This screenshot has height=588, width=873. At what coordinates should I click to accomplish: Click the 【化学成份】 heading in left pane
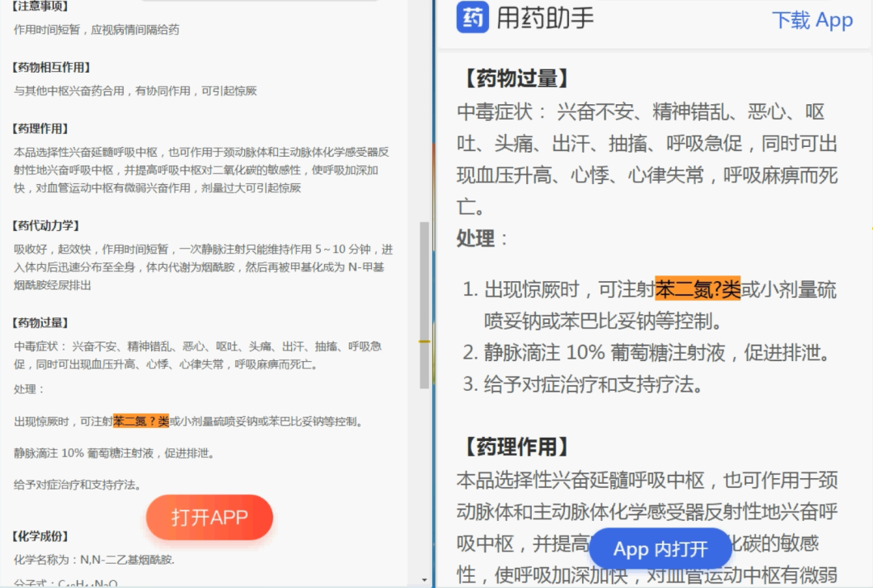click(x=40, y=536)
